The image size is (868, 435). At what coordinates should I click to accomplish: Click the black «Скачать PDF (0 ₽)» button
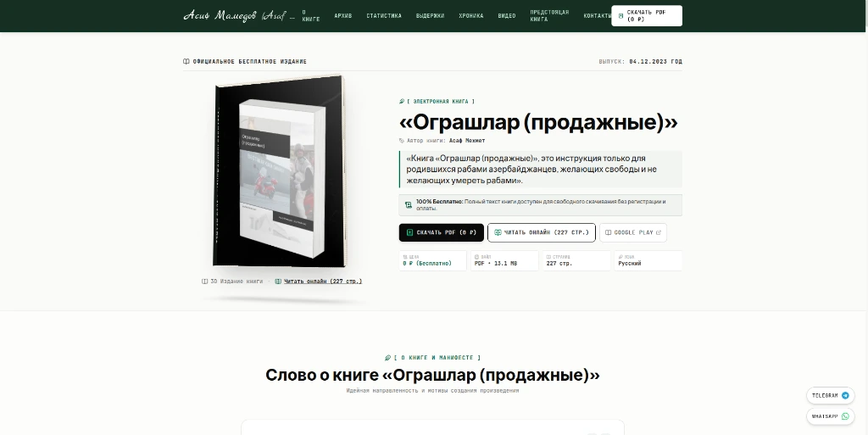pyautogui.click(x=441, y=232)
